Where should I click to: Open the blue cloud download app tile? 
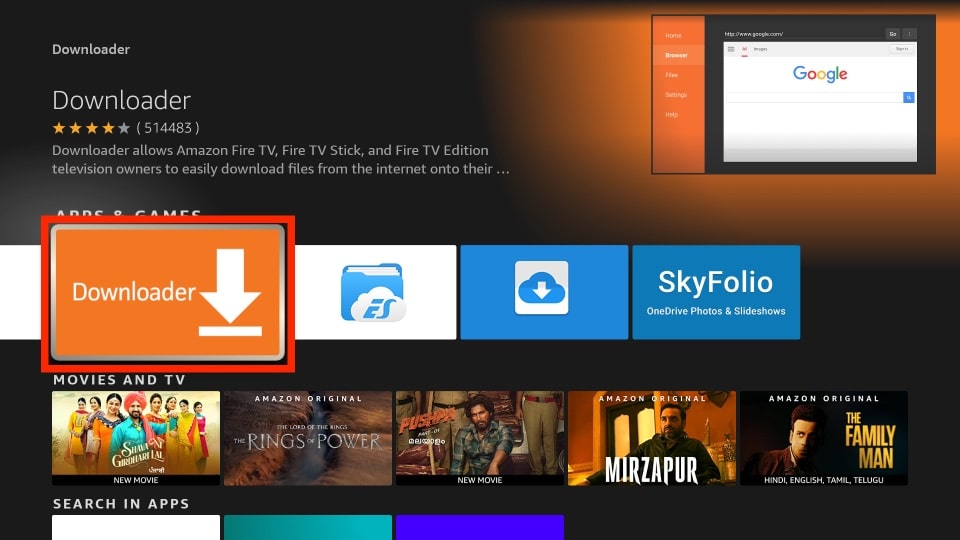(544, 292)
